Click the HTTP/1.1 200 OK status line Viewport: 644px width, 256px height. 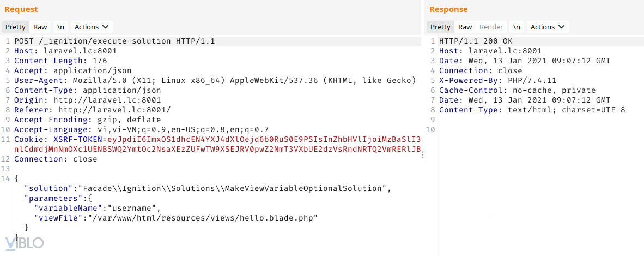[x=475, y=41]
